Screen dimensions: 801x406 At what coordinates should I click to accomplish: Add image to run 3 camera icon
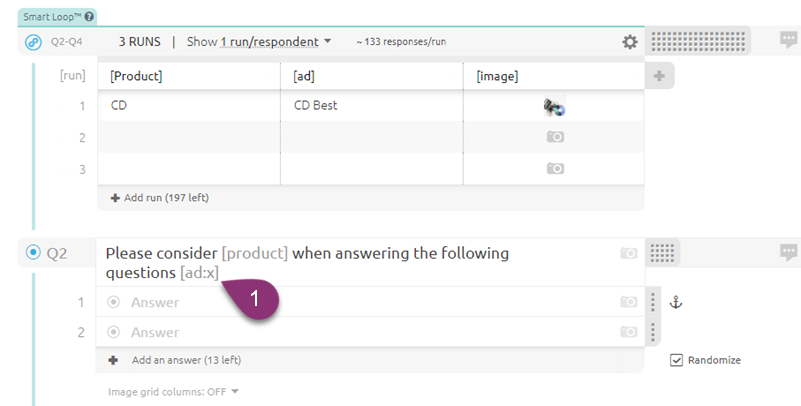[555, 169]
